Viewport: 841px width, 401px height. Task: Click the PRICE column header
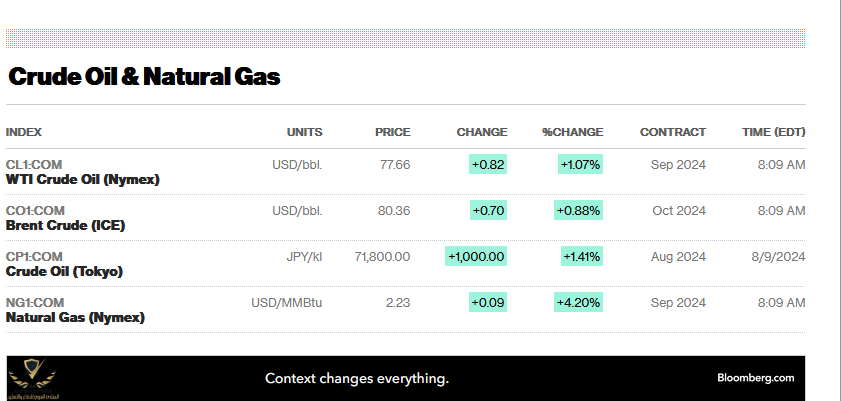point(392,132)
